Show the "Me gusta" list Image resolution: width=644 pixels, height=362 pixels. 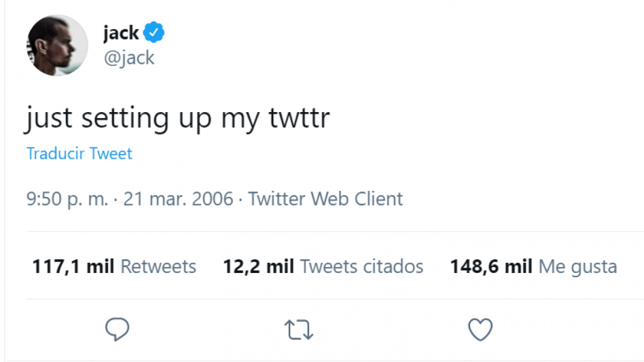[x=577, y=267]
